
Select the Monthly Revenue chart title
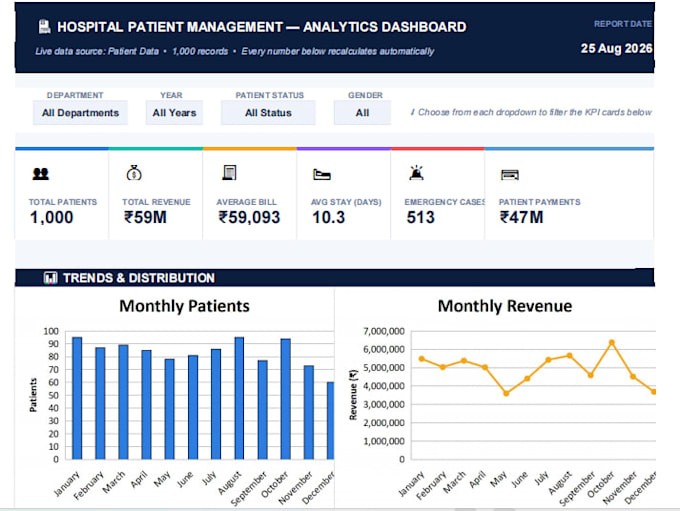coord(505,306)
